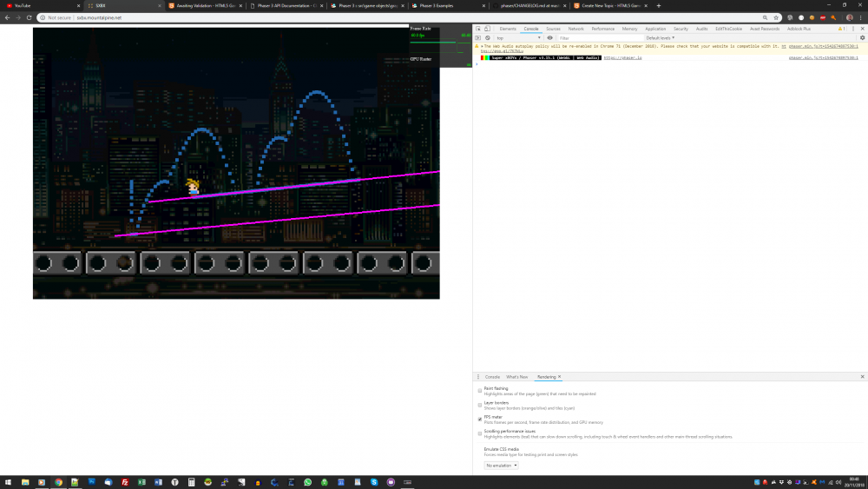The width and height of the screenshot is (868, 489).
Task: Open the Default levels dropdown
Action: (x=661, y=38)
